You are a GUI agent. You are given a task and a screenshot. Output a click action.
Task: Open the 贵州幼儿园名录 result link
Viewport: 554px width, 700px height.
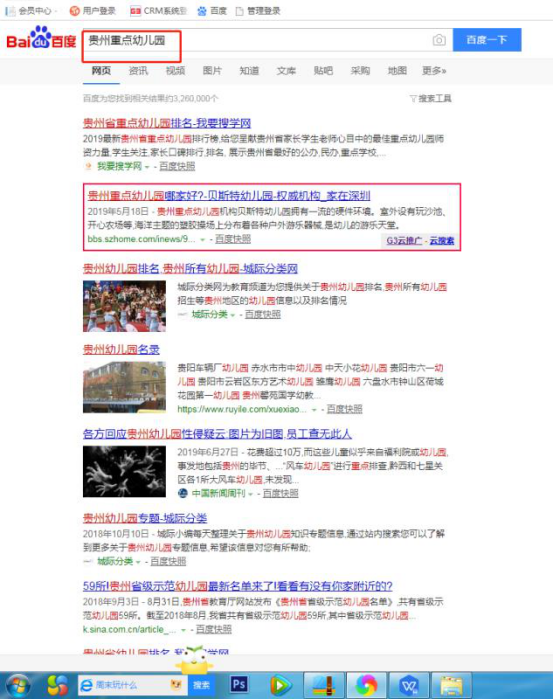click(121, 350)
